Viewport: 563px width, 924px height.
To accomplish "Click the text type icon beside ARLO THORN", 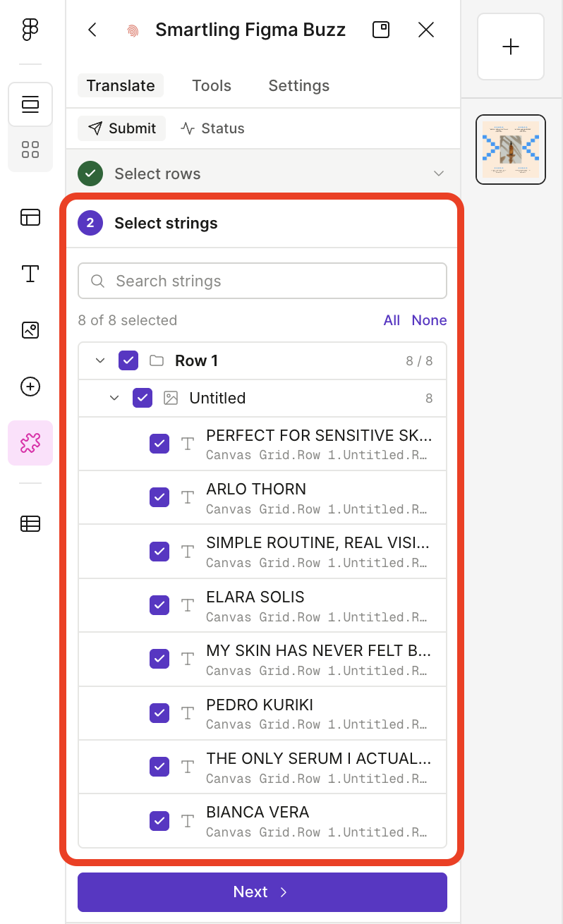I will 188,497.
